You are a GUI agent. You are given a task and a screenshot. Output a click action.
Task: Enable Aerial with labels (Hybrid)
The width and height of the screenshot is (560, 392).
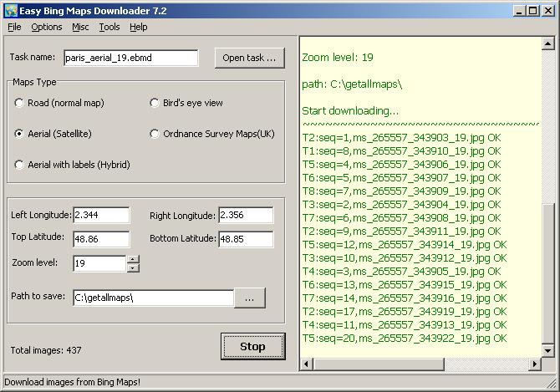[x=20, y=165]
